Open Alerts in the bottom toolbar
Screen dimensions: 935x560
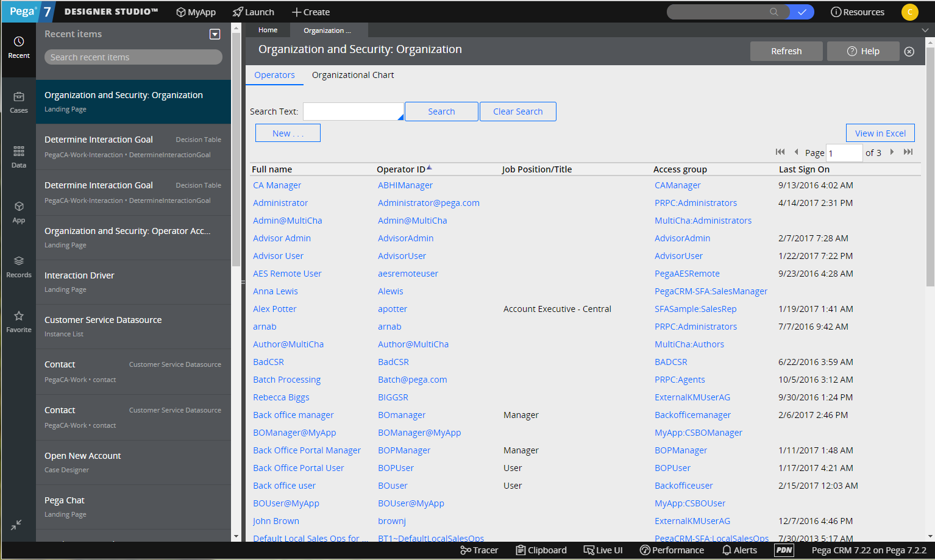[x=739, y=550]
